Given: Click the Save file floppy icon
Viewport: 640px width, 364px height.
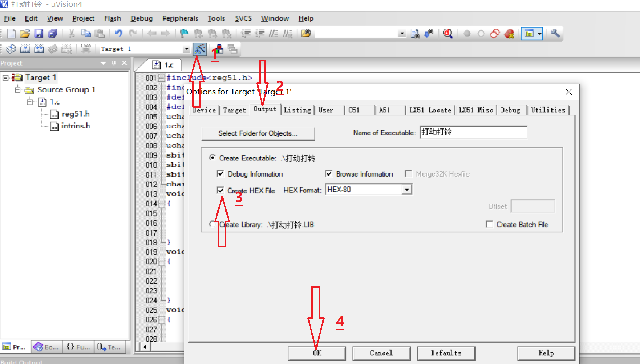Looking at the screenshot, I should click(x=39, y=34).
